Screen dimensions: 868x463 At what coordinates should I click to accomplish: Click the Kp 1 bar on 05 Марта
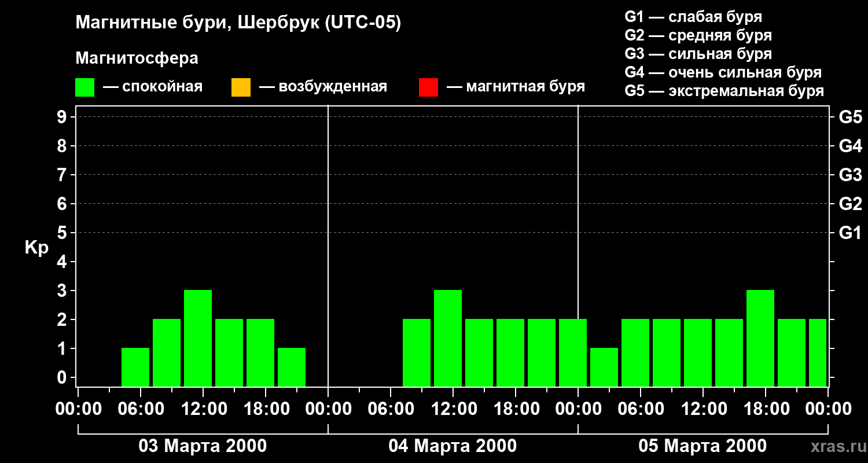click(604, 367)
